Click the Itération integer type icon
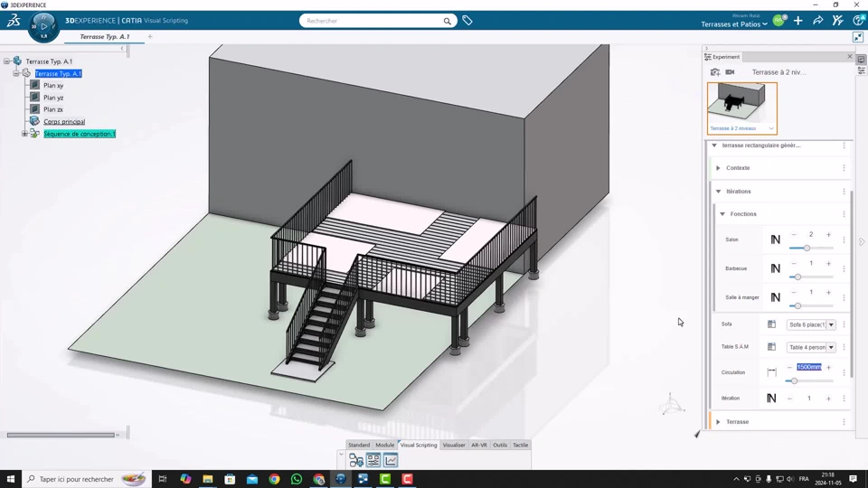 (771, 399)
